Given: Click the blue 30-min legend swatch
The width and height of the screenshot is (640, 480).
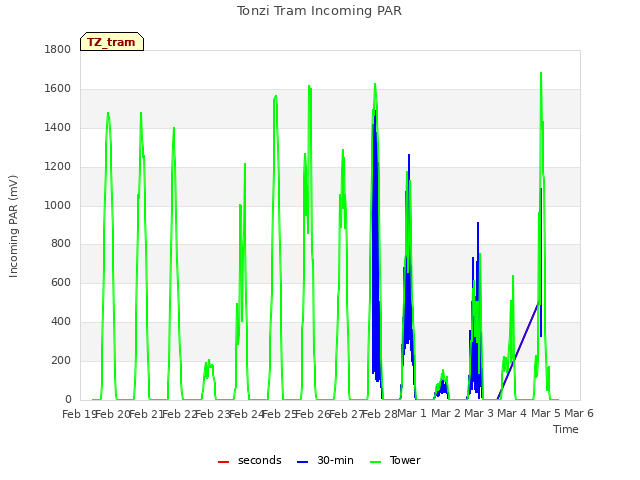Looking at the screenshot, I should click(x=302, y=462).
